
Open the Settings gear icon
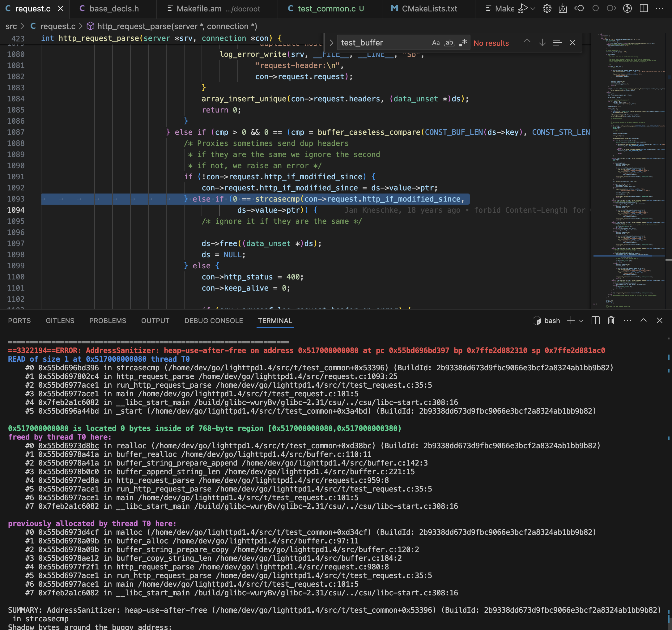pyautogui.click(x=547, y=8)
